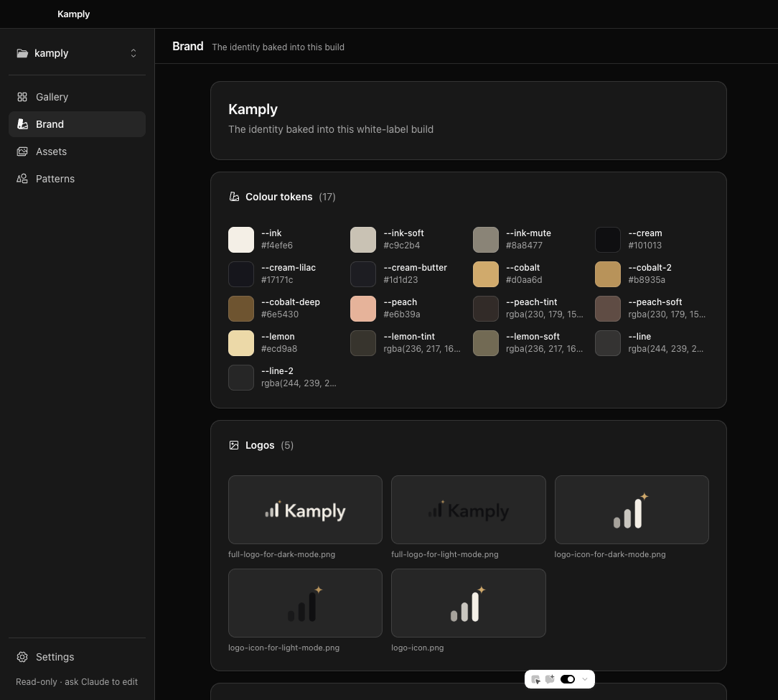Select the Brand palette icon in sidebar
The image size is (778, 700).
[x=22, y=124]
